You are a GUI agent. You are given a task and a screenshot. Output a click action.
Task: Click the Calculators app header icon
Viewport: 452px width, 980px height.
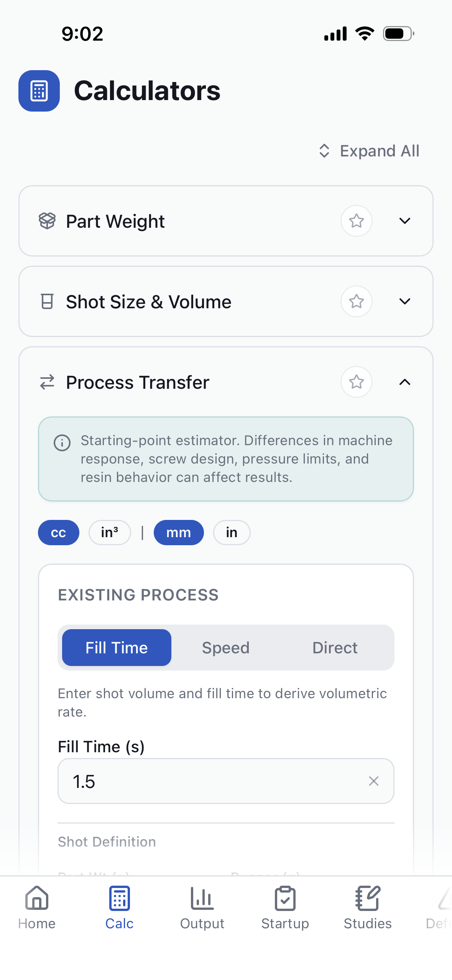pyautogui.click(x=39, y=90)
